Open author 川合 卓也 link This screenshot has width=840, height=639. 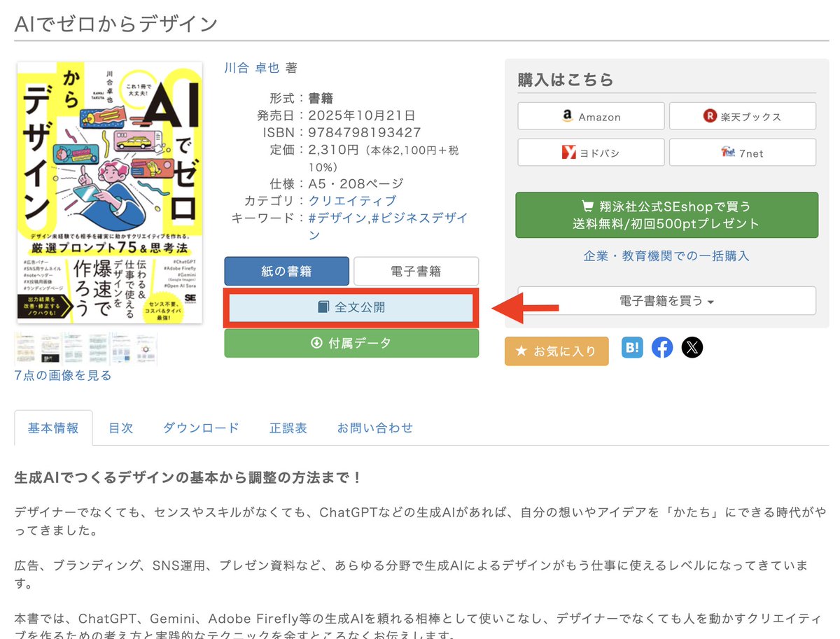point(252,68)
